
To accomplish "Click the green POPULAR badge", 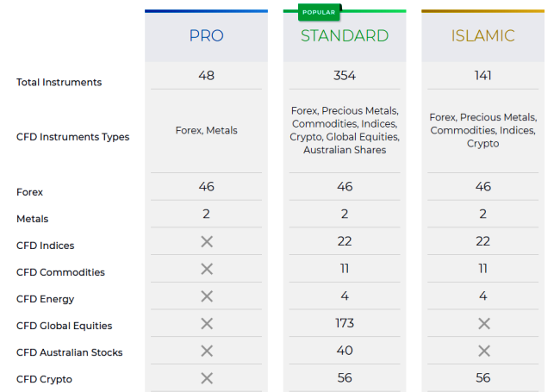I will [x=319, y=12].
